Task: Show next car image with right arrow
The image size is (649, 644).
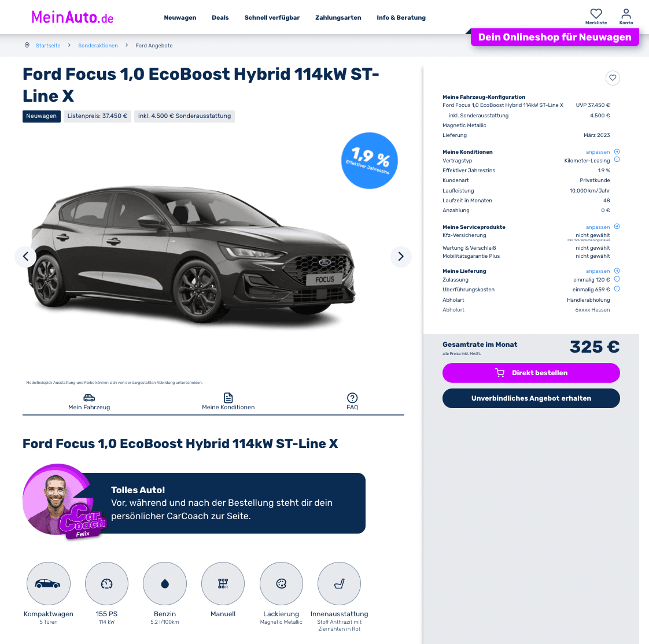Action: 401,257
